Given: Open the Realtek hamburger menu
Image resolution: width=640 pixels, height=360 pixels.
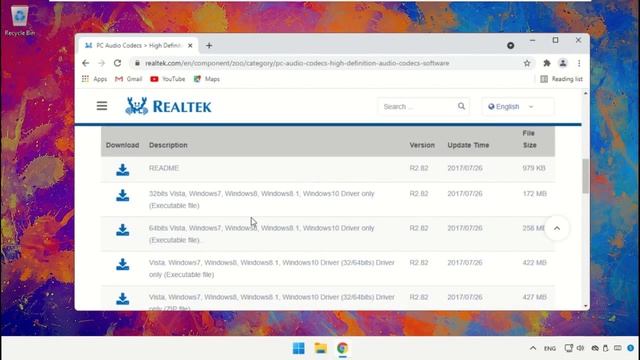Looking at the screenshot, I should 102,106.
